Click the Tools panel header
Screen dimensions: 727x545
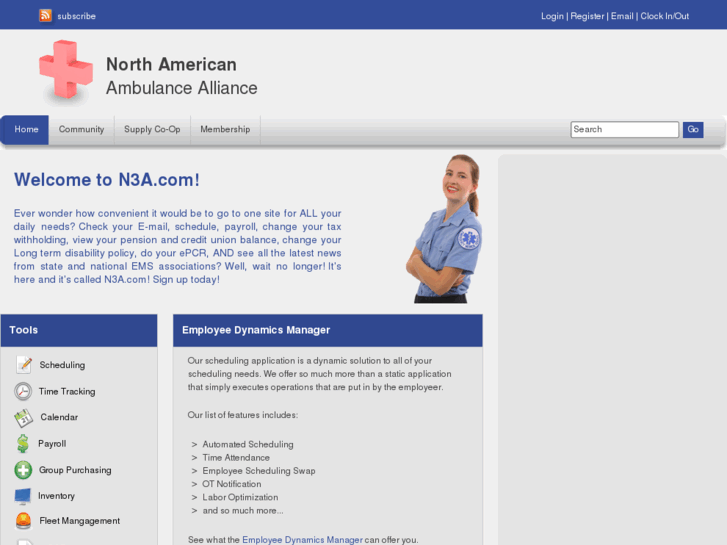click(79, 330)
